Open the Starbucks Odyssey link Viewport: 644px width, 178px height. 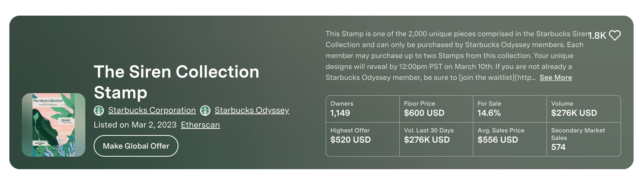click(x=252, y=110)
